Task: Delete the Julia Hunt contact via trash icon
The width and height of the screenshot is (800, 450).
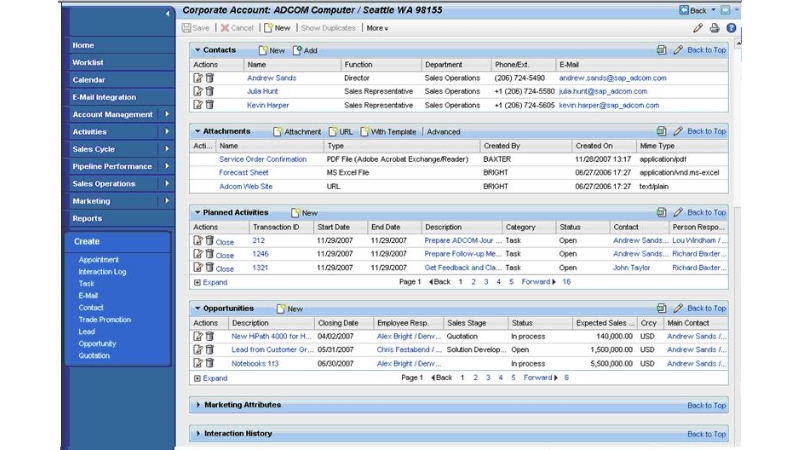Action: point(210,91)
